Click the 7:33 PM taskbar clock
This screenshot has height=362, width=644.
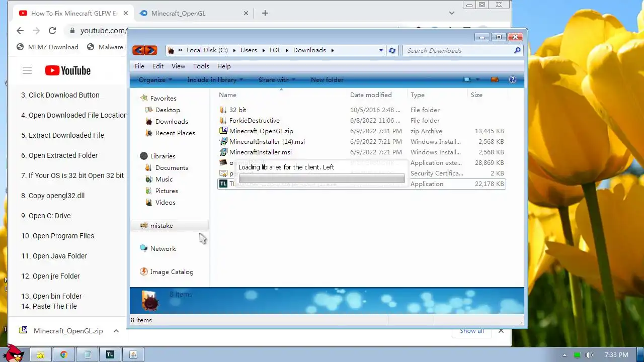click(x=616, y=355)
